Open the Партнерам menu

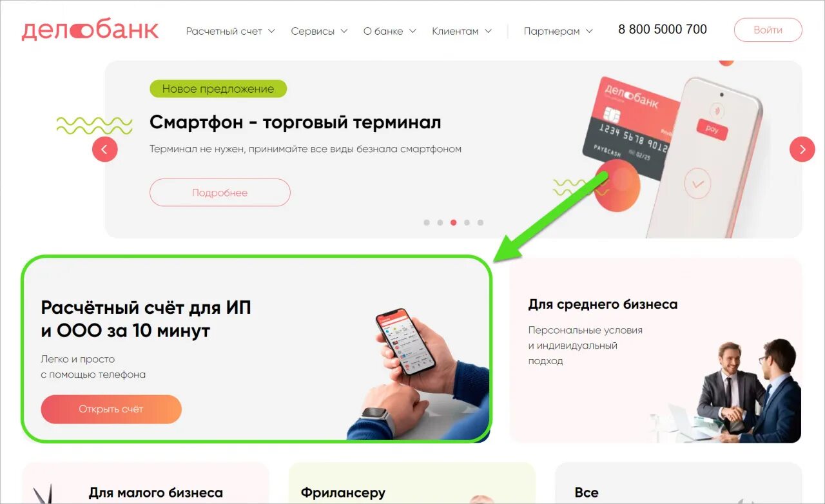point(558,31)
